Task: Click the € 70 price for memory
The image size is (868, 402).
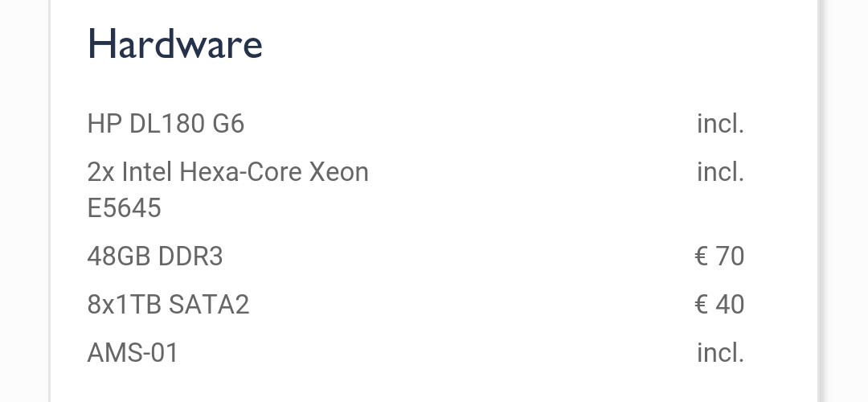Action: 719,256
